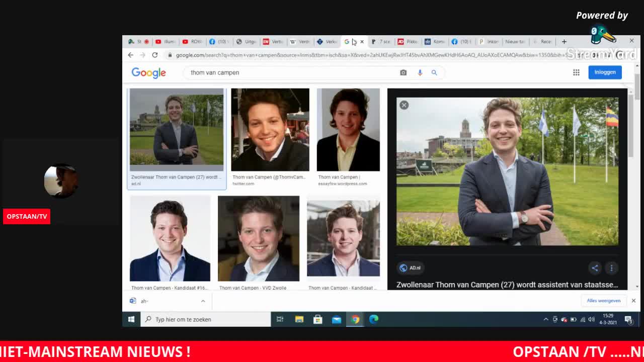Open Microsoft Edge from taskbar
Image resolution: width=644 pixels, height=362 pixels.
(374, 319)
